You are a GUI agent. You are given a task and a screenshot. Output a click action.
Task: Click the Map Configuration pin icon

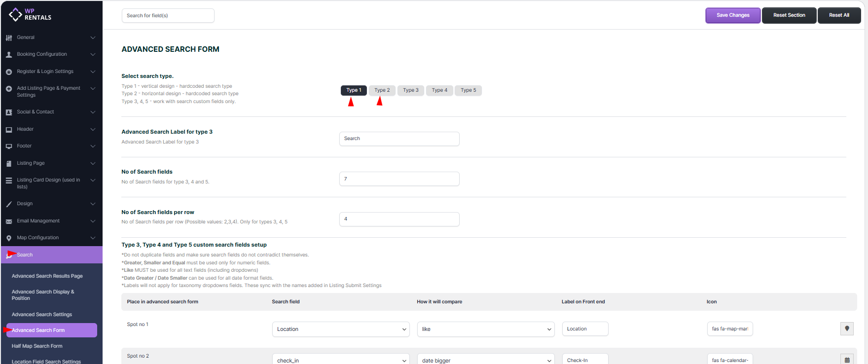(9, 238)
